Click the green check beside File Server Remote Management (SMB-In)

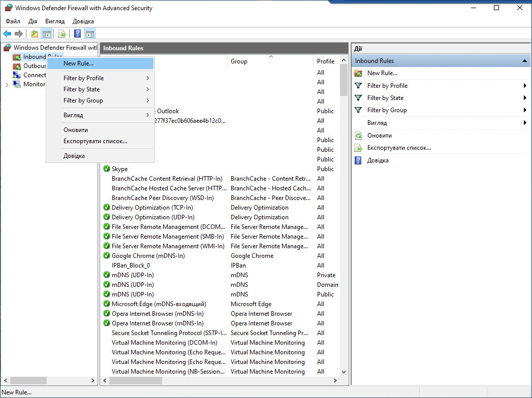[x=107, y=236]
